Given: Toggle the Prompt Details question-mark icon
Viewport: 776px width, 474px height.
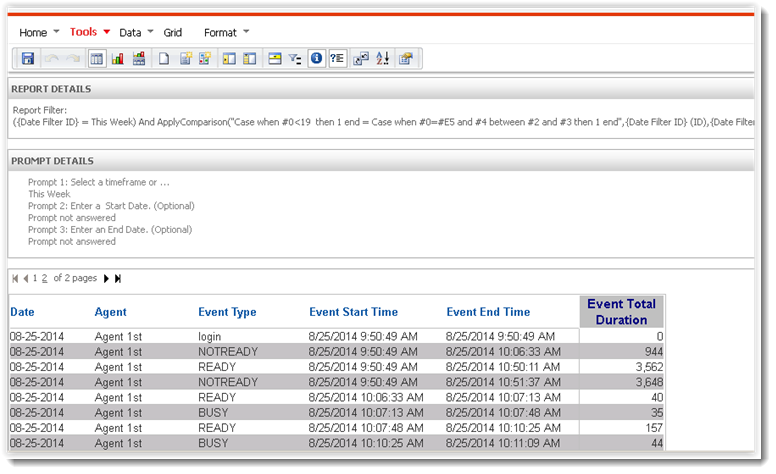Looking at the screenshot, I should (337, 59).
